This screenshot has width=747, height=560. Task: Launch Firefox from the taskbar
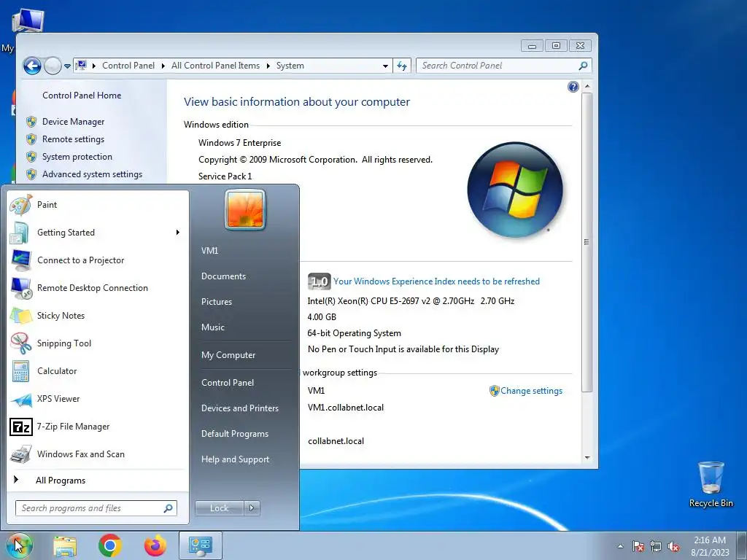[155, 545]
